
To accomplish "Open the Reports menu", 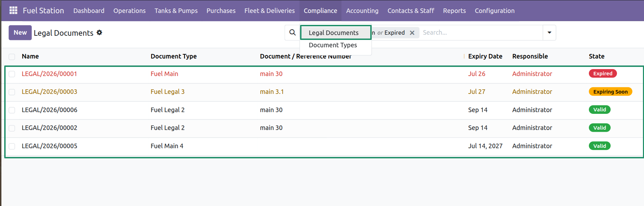I will (454, 11).
